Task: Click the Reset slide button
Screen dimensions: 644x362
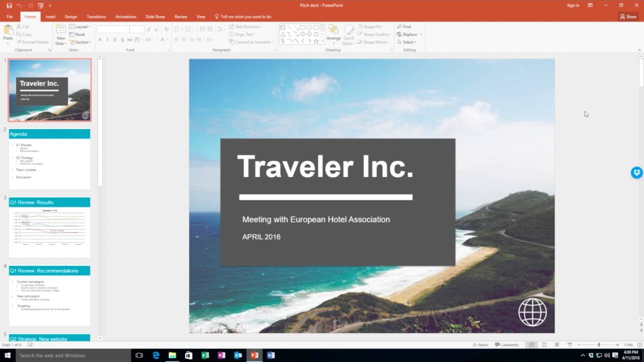Action: click(x=77, y=35)
